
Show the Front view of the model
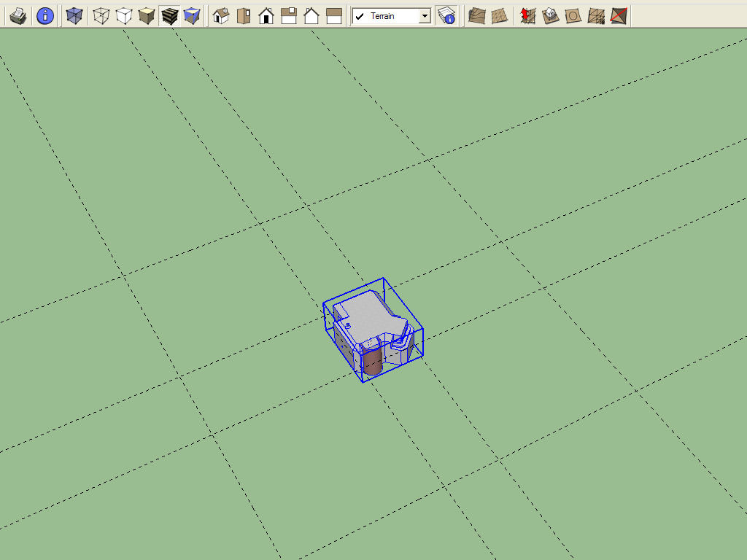point(266,16)
